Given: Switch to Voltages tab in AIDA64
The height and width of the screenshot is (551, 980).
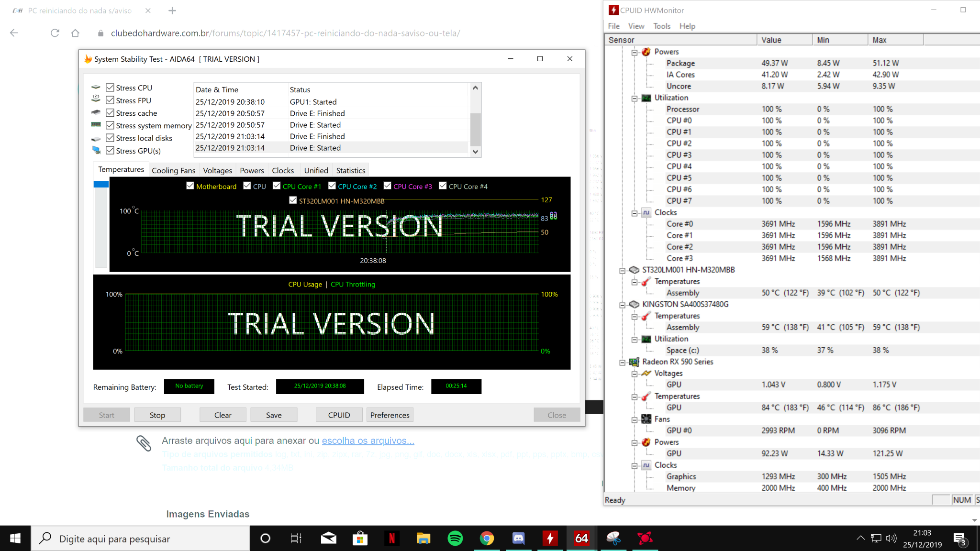Looking at the screenshot, I should click(x=217, y=170).
